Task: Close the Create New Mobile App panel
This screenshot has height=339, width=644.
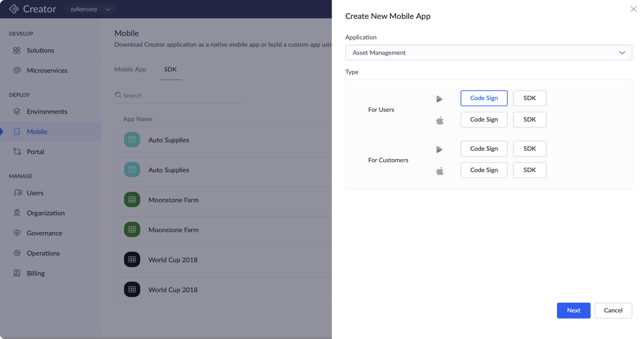Action: 633,9
